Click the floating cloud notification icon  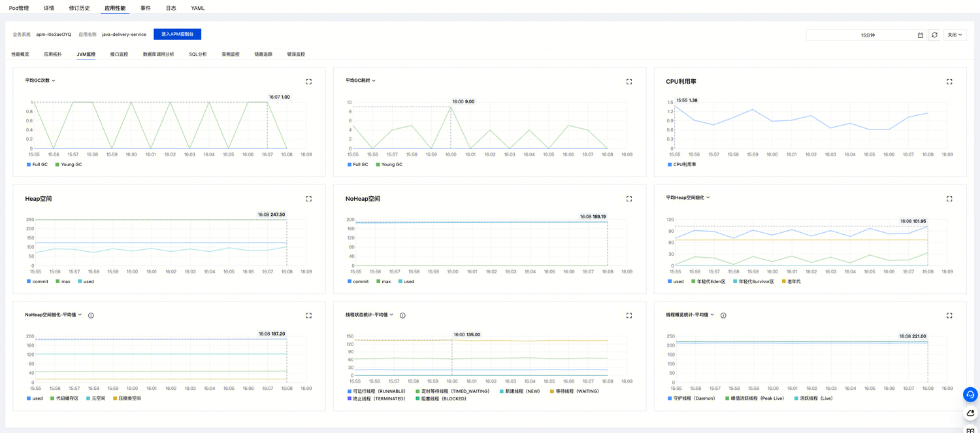pyautogui.click(x=970, y=413)
